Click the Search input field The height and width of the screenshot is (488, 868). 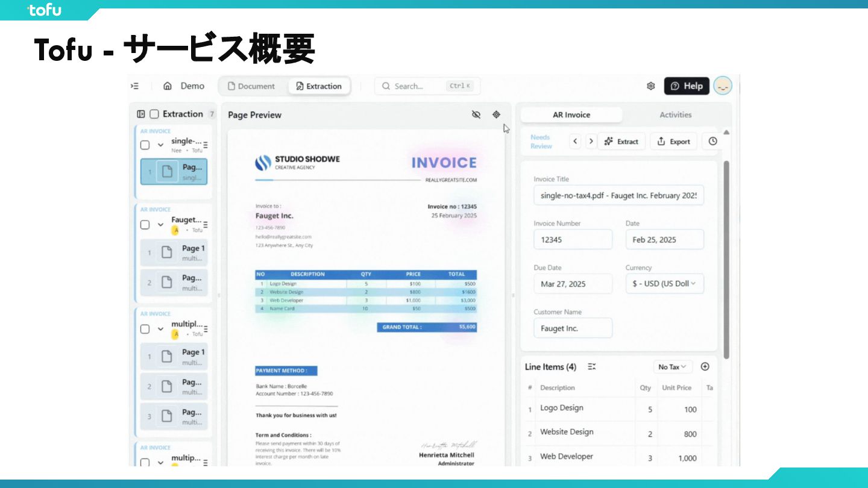pyautogui.click(x=427, y=86)
